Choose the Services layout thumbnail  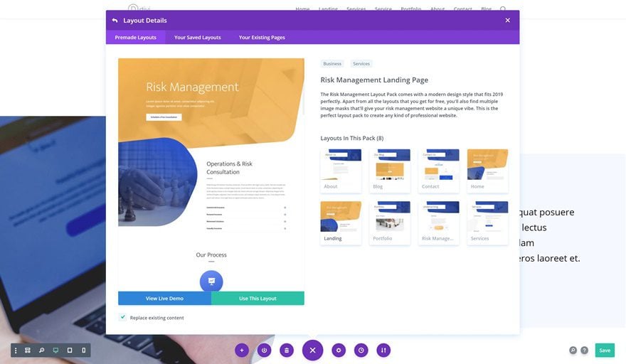(487, 223)
